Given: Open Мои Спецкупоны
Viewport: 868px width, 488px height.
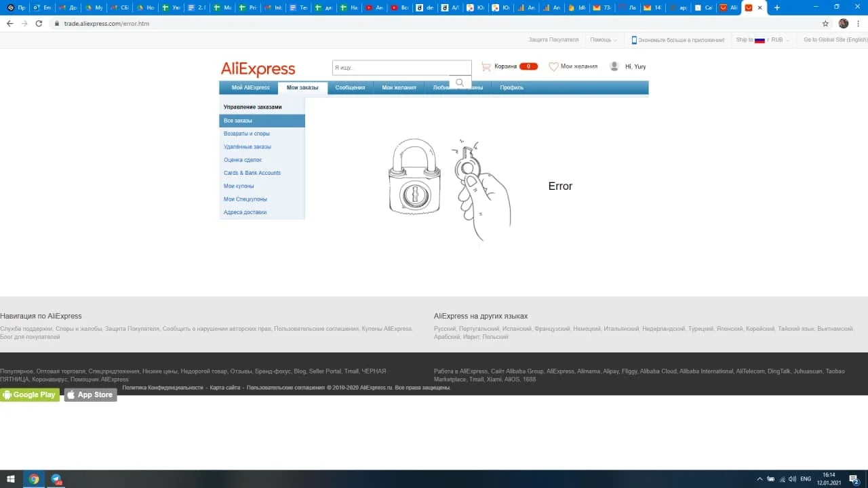Looking at the screenshot, I should click(245, 199).
